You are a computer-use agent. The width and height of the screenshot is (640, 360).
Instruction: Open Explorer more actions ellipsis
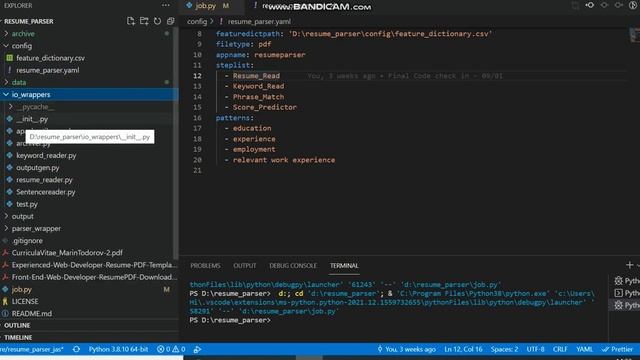165,5
